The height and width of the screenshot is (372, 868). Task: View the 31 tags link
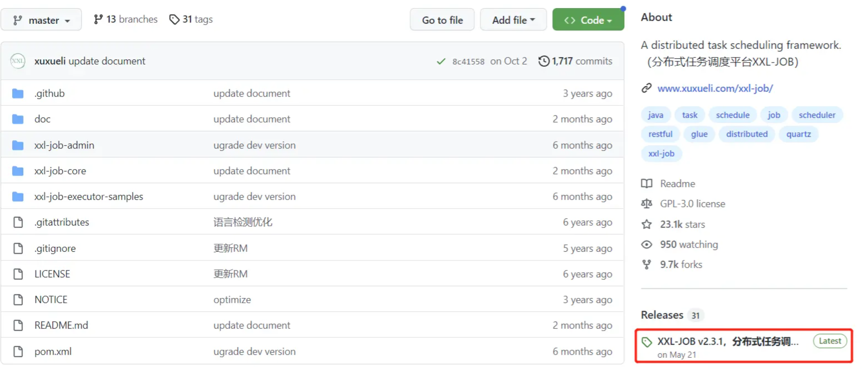[191, 19]
